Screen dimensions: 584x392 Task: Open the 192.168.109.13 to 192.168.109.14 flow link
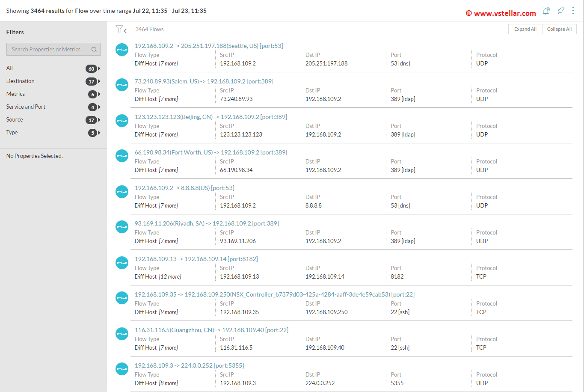point(196,259)
